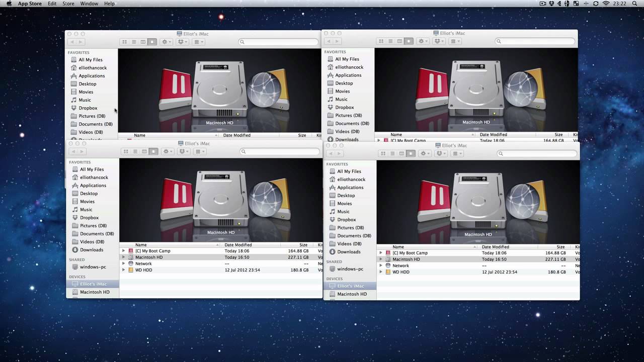This screenshot has width=644, height=362.
Task: Open Dropbox toolbar menu in upper-right Finder window
Action: 439,41
